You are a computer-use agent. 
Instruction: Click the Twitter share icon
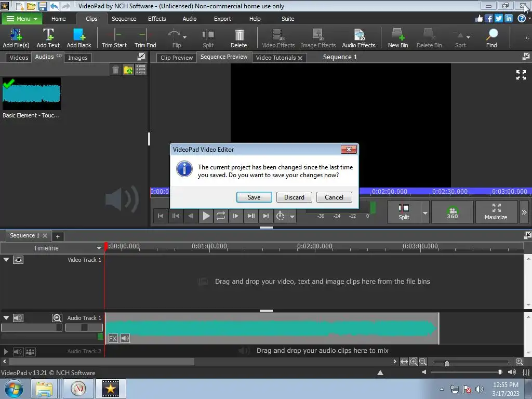498,18
